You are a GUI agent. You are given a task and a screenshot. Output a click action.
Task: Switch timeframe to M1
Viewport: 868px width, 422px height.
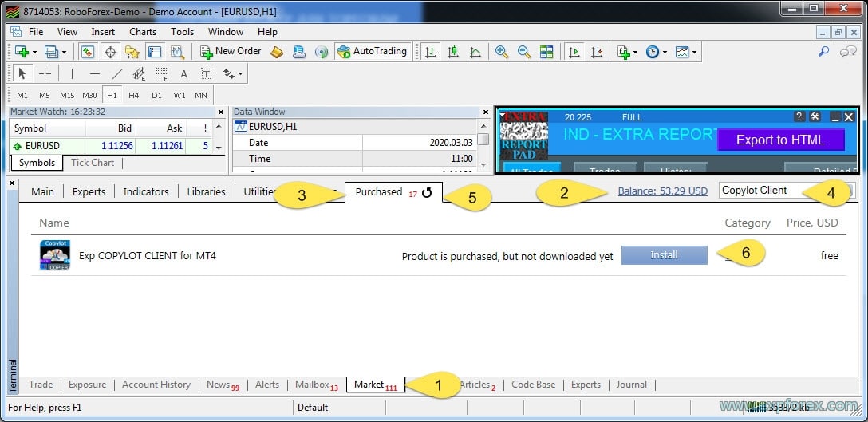[x=22, y=95]
